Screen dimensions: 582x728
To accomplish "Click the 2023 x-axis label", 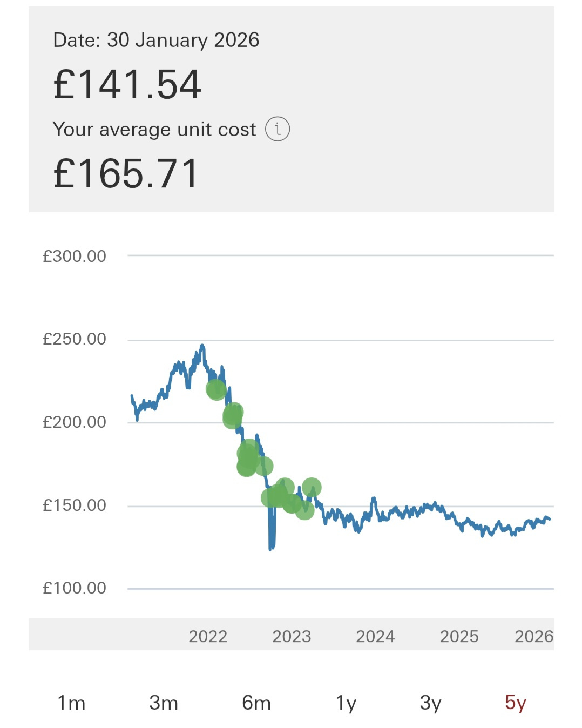I will [x=292, y=636].
